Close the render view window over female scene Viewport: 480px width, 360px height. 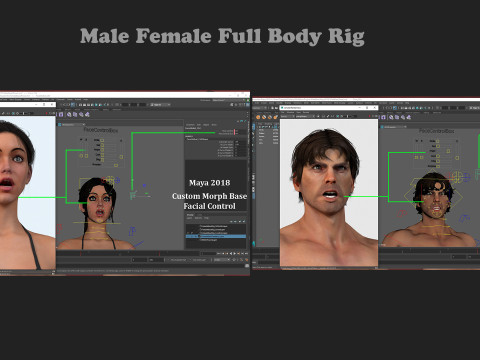pyautogui.click(x=52, y=104)
